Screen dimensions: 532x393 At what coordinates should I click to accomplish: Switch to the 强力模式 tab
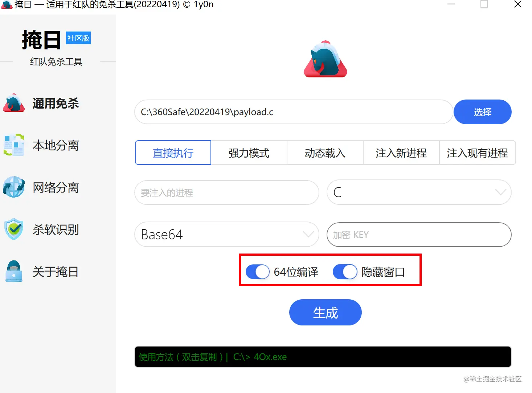pyautogui.click(x=249, y=153)
